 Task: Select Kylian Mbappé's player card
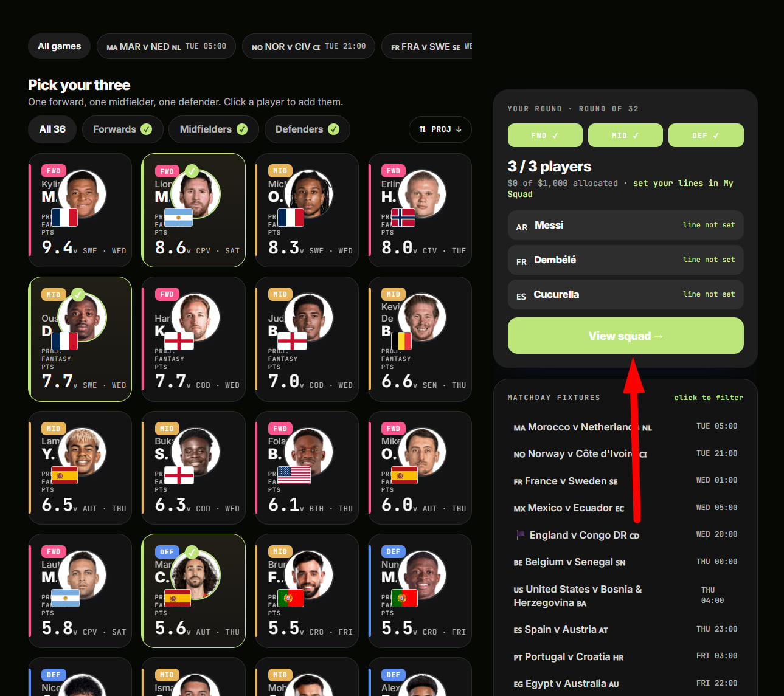pyautogui.click(x=80, y=210)
